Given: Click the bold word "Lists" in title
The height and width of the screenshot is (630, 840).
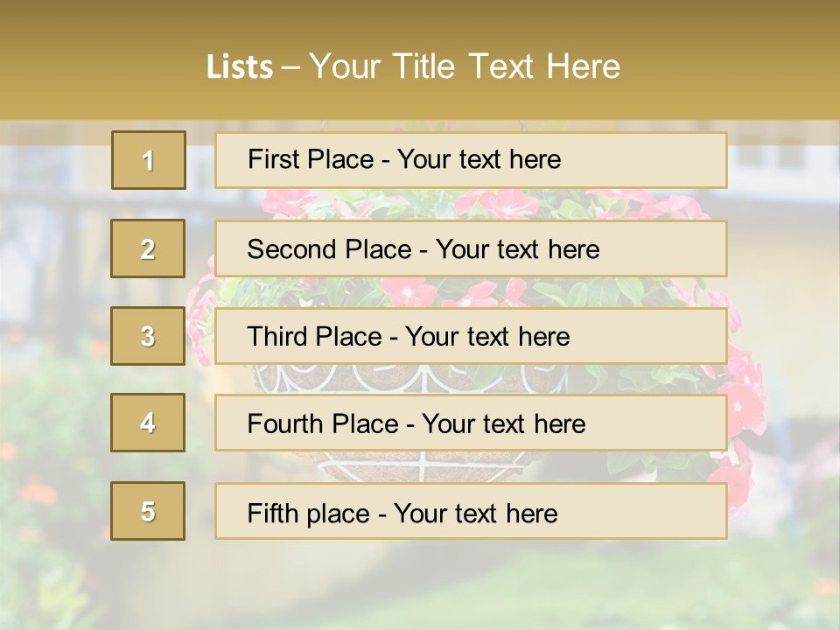Looking at the screenshot, I should [x=240, y=66].
